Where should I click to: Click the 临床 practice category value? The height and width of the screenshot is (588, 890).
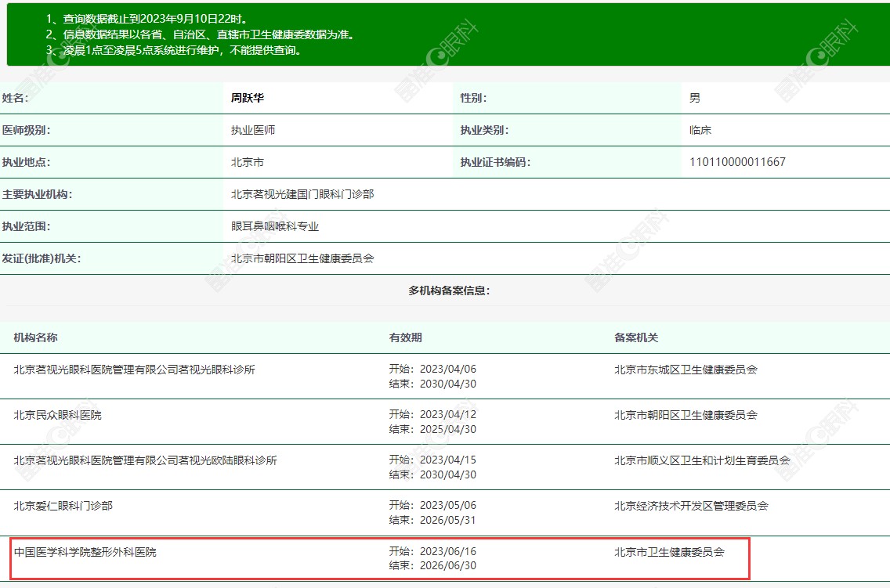700,130
